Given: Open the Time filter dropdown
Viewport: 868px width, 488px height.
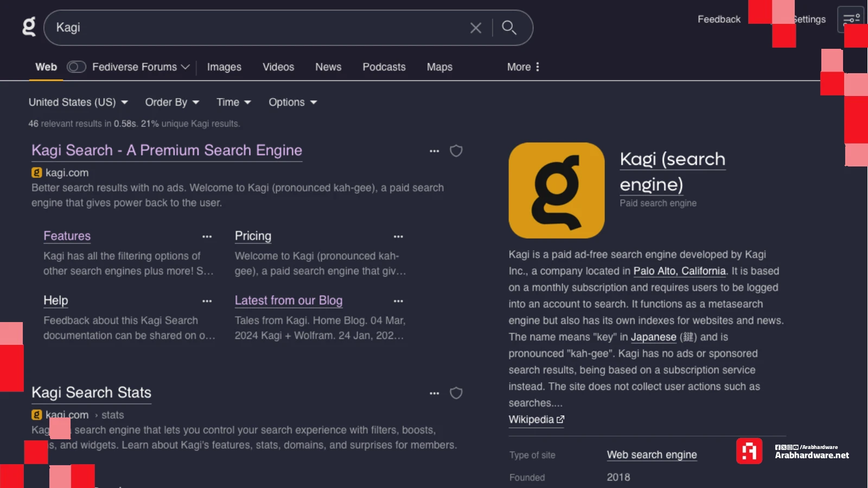Looking at the screenshot, I should click(x=234, y=102).
